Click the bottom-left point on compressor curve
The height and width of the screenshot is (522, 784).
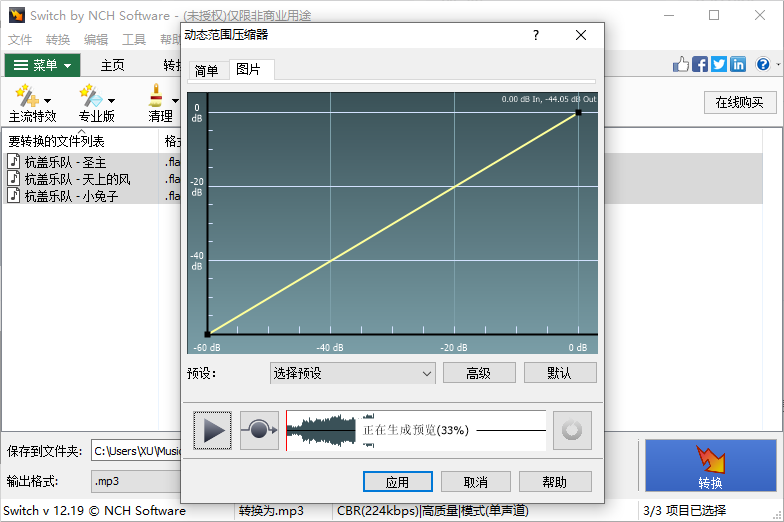(x=208, y=334)
